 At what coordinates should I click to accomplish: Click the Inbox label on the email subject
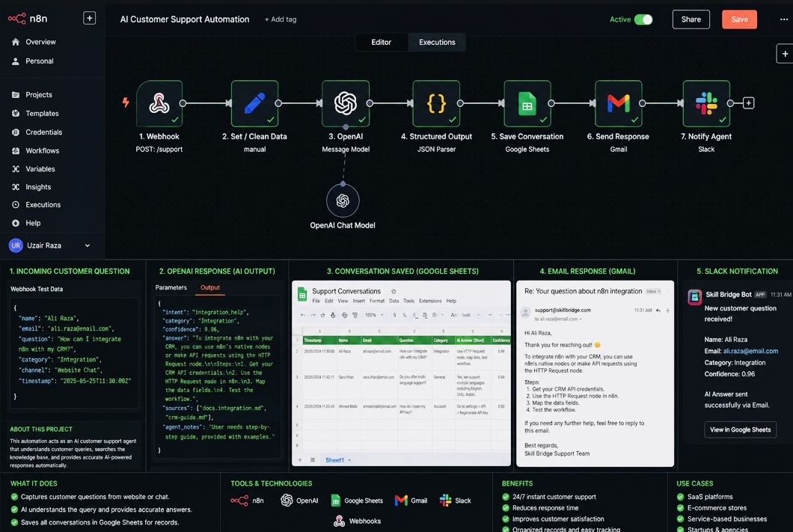(654, 291)
